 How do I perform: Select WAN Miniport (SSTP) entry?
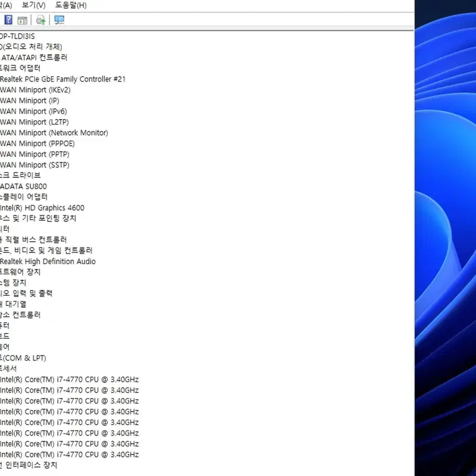[35, 165]
